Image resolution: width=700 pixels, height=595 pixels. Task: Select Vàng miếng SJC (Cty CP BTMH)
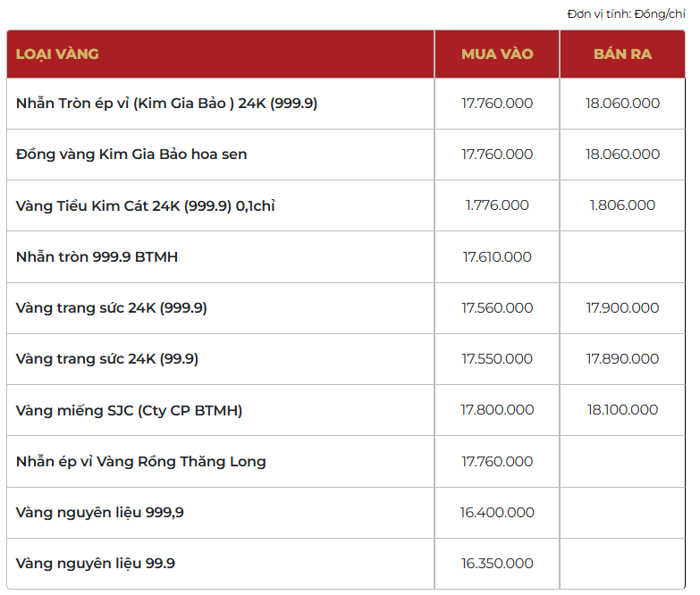coord(129,410)
